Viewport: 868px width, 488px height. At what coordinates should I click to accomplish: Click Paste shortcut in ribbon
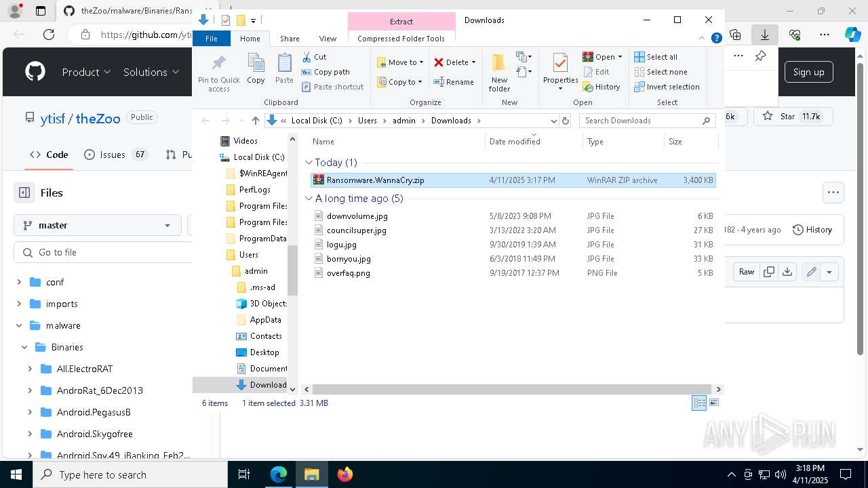point(333,87)
